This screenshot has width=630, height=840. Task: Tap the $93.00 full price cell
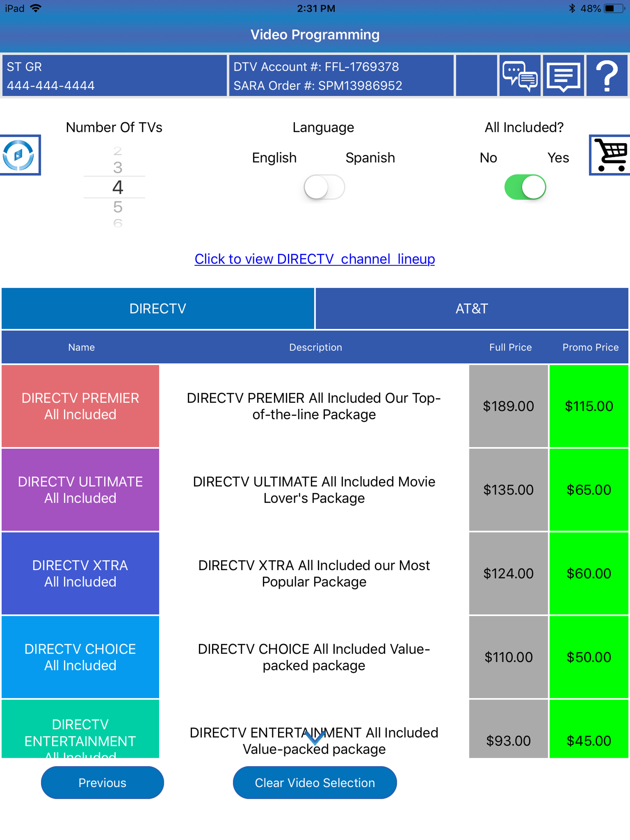point(508,729)
